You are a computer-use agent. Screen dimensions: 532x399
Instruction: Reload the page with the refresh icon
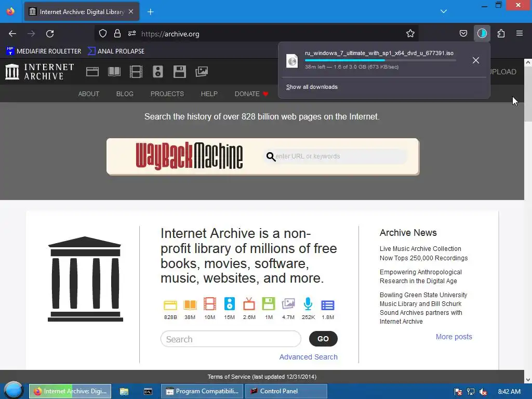(50, 34)
